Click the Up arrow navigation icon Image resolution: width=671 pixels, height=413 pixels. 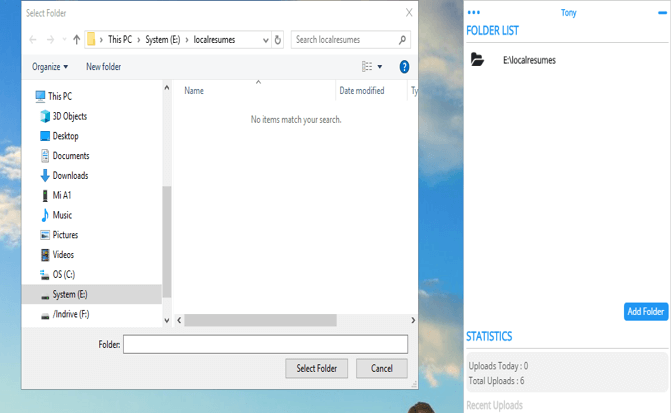[77, 40]
